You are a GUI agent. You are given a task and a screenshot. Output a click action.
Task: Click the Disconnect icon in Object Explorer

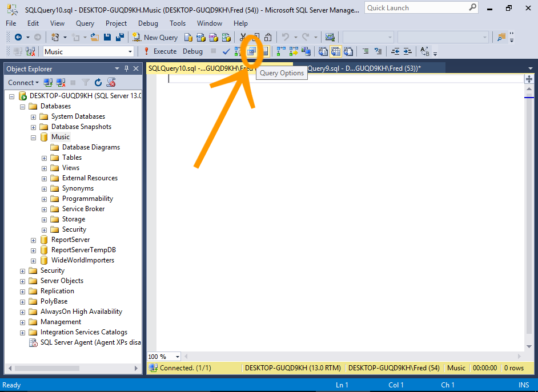pos(61,83)
